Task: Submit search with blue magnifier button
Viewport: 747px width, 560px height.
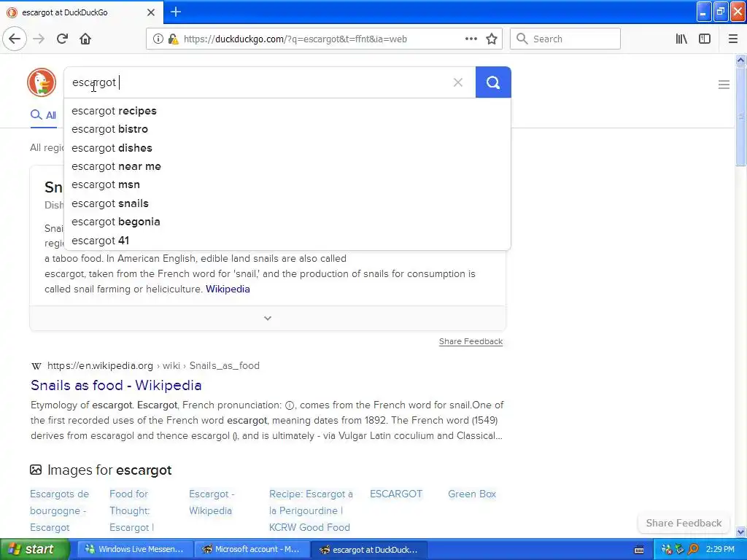Action: tap(493, 82)
